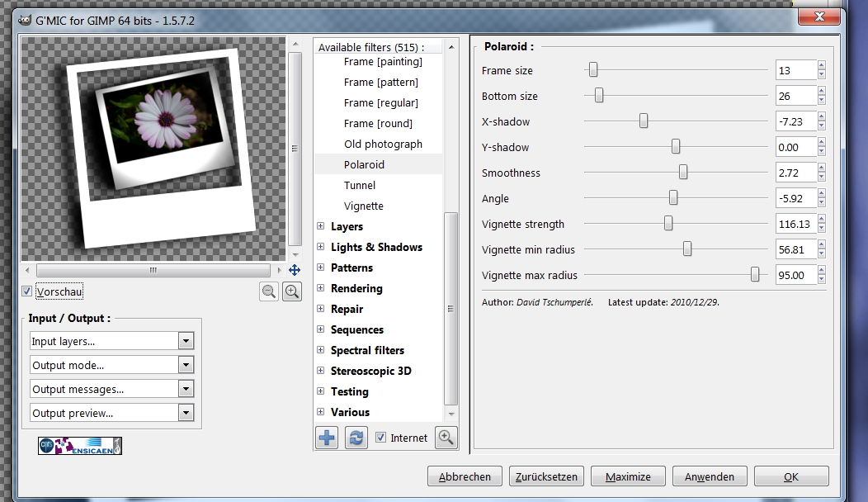Click the Vignette min radius slider handle
This screenshot has height=502, width=868.
pos(687,249)
